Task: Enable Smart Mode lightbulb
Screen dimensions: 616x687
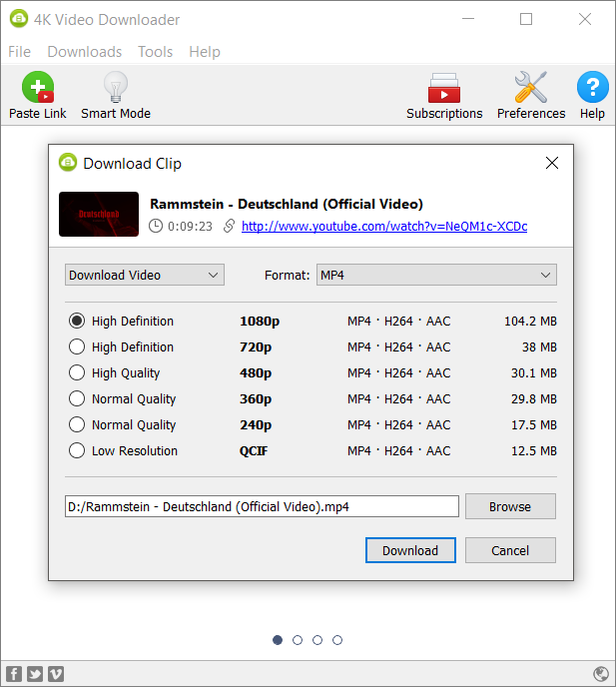Action: pyautogui.click(x=116, y=87)
